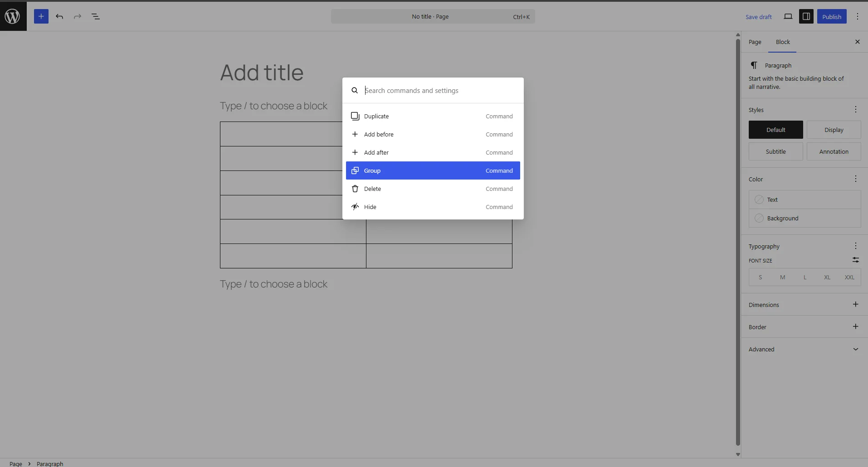Redo the last undone change
This screenshot has width=868, height=467.
(78, 16)
